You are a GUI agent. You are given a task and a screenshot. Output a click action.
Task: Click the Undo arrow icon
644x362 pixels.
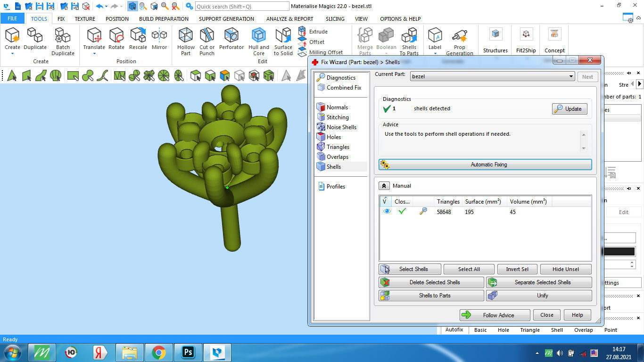[x=99, y=6]
